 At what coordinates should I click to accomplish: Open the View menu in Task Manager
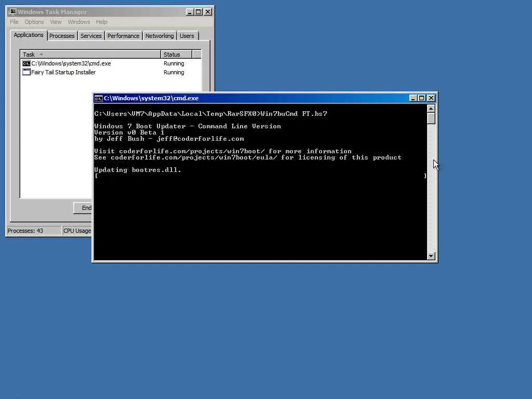pyautogui.click(x=56, y=22)
